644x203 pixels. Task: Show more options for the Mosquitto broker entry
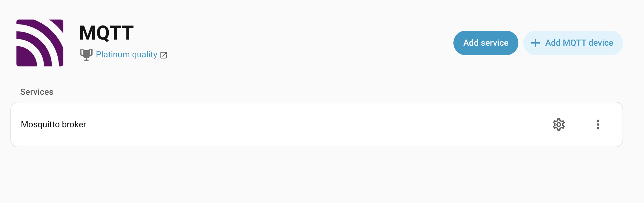pos(598,124)
